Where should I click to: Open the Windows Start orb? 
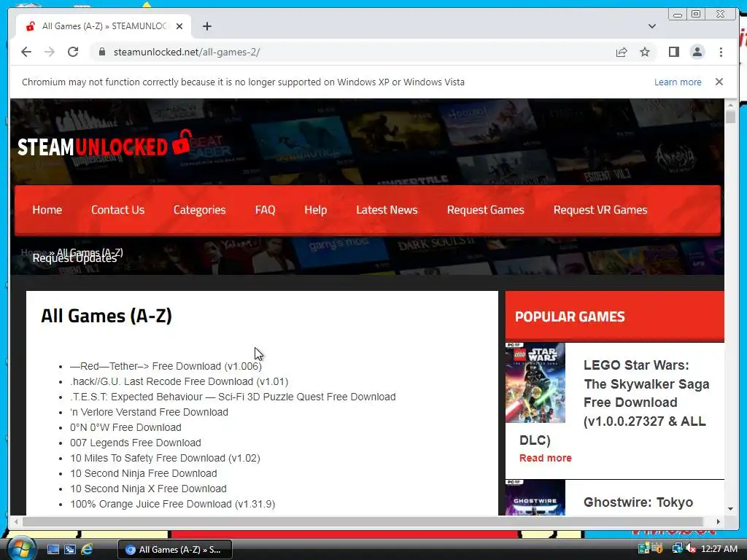click(21, 548)
